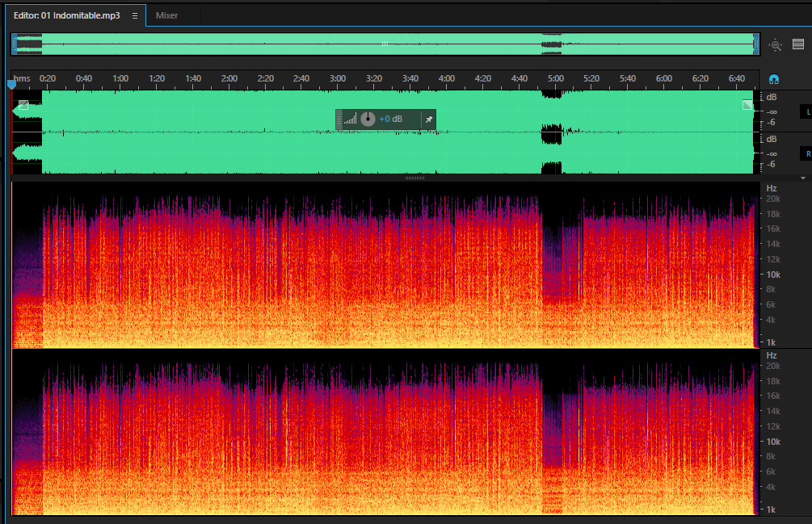Click the 1:00 mark on the ruler
812x524 pixels.
point(120,78)
